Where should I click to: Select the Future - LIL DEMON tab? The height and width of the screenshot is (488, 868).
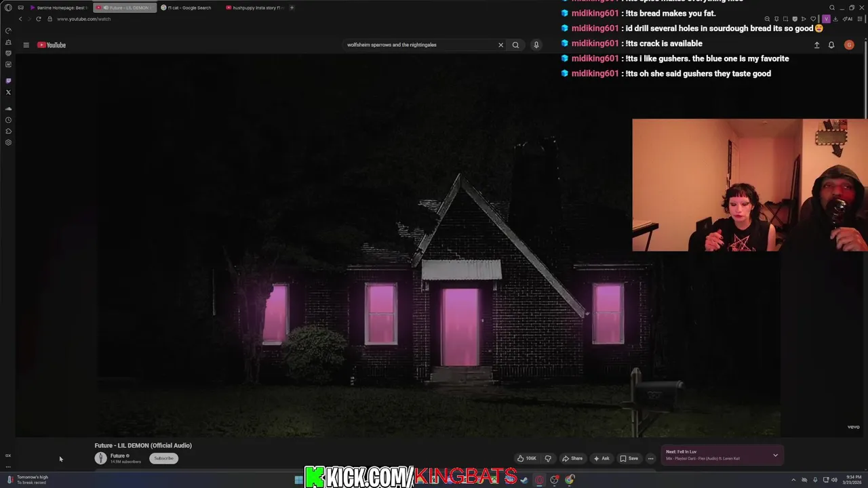point(125,7)
